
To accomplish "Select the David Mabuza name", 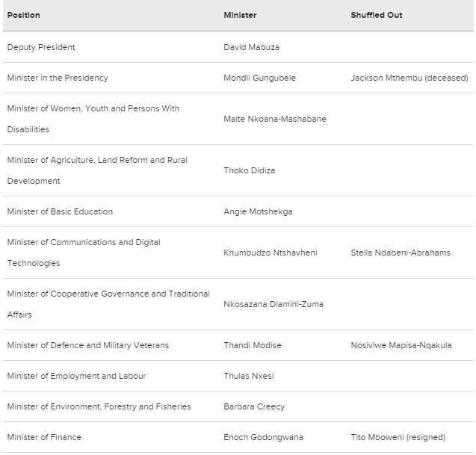I will coord(251,47).
